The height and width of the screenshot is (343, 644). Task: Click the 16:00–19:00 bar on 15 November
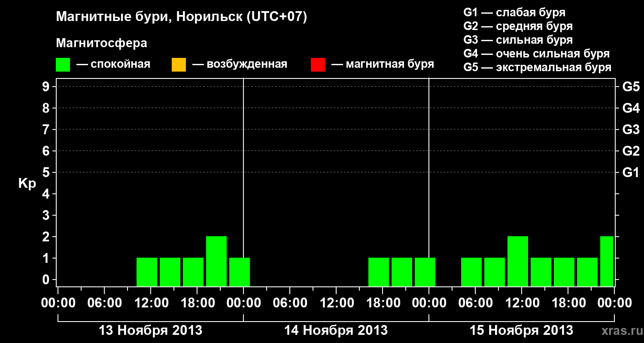click(x=564, y=272)
